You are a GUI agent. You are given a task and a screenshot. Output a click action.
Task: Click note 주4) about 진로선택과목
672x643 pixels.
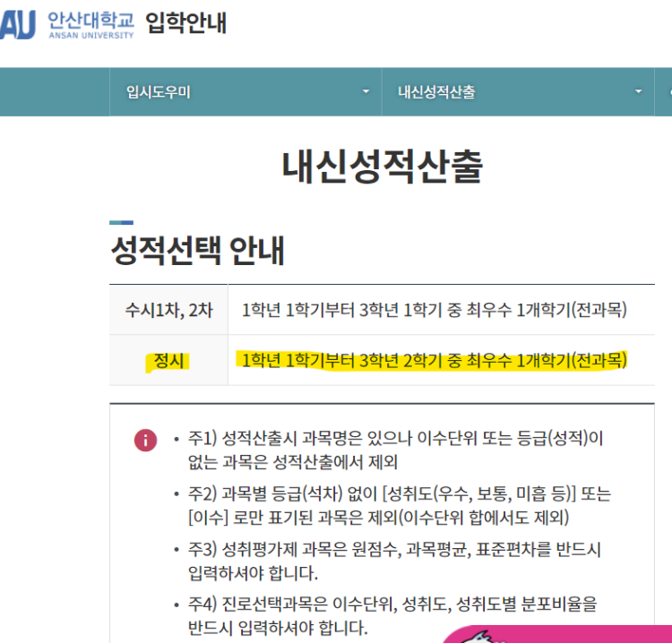tap(392, 616)
